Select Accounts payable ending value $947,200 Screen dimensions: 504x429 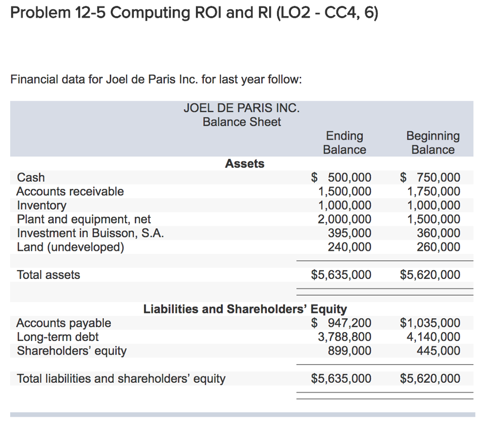click(x=341, y=323)
